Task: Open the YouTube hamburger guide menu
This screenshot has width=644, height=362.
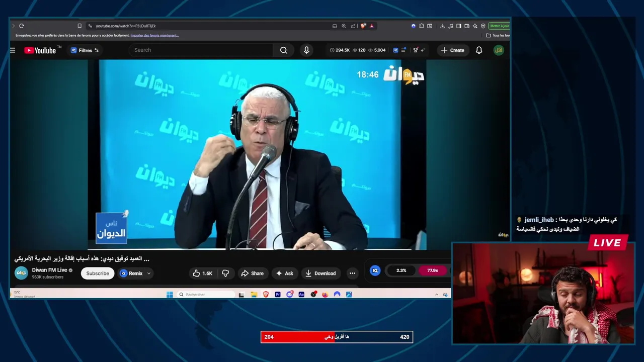Action: click(x=13, y=50)
